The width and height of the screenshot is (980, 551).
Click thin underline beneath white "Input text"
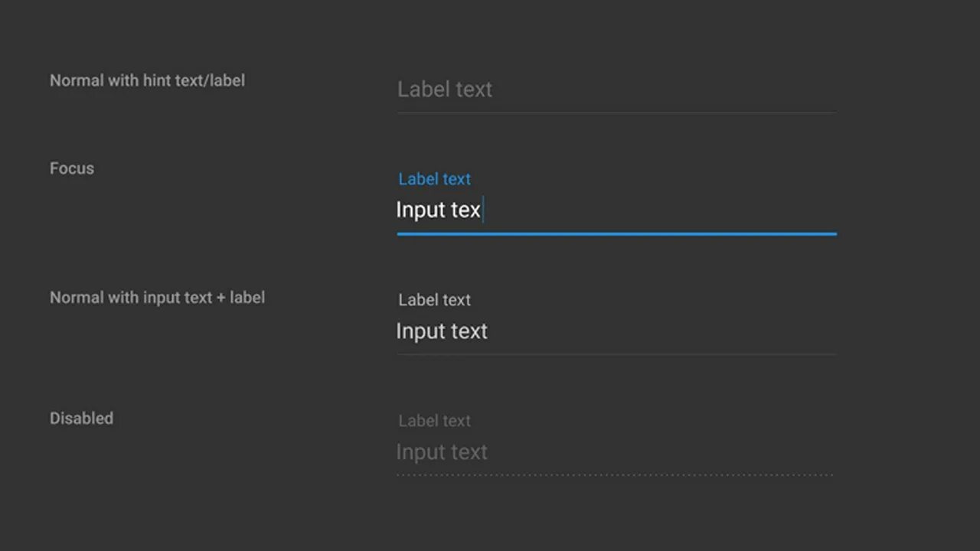click(x=616, y=354)
